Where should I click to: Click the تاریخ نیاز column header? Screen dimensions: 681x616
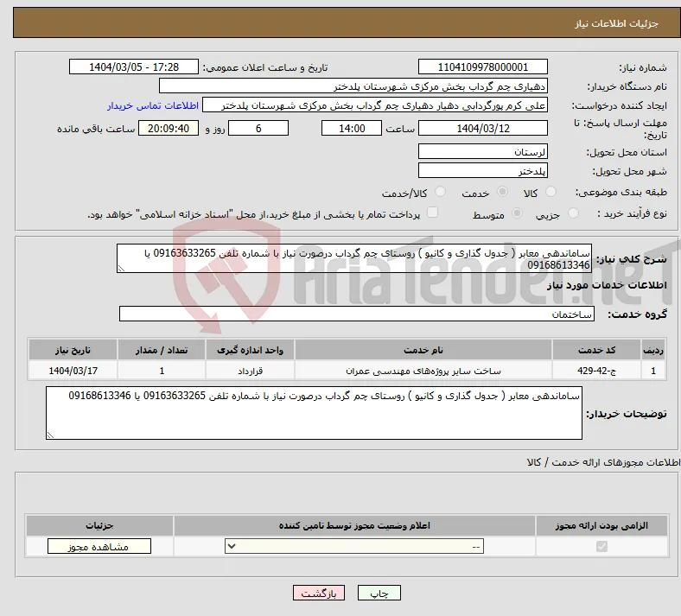(73, 350)
